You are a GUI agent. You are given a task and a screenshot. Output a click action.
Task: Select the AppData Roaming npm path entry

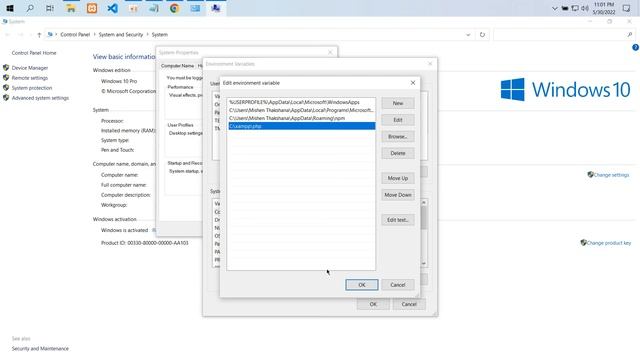coord(301,118)
